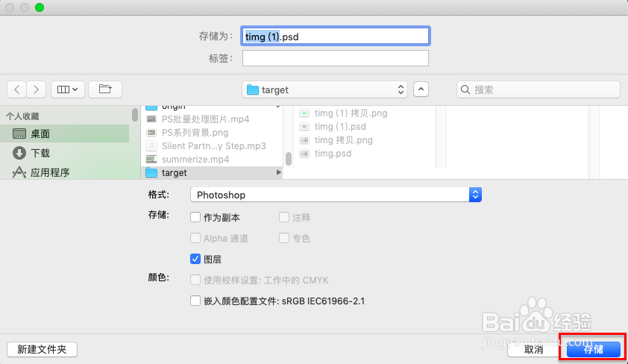Click the summerize.mp4 video thumbnail icon
This screenshot has height=364, width=628.
(x=151, y=160)
